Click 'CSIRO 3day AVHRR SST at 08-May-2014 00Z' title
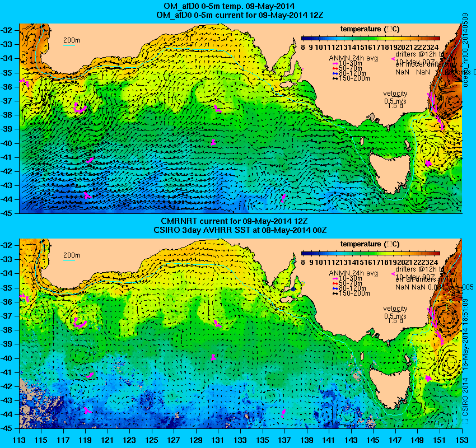Image resolution: width=476 pixels, height=448 pixels. pyautogui.click(x=240, y=230)
